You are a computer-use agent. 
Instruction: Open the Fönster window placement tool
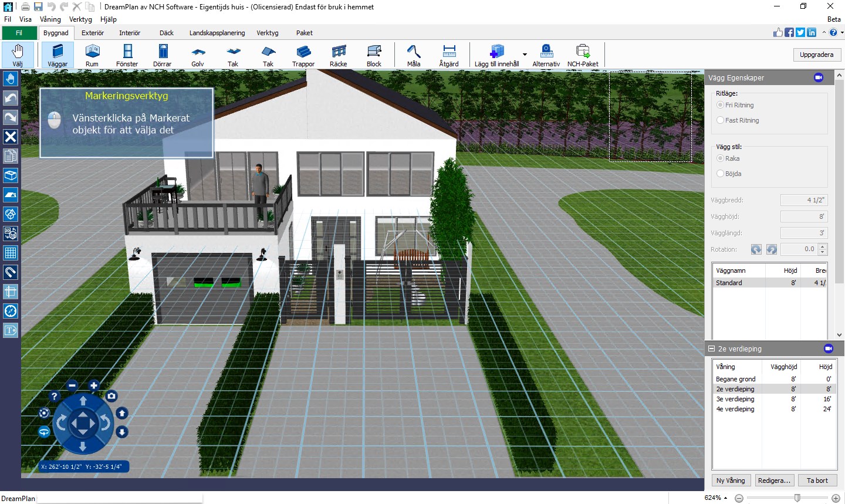[127, 55]
